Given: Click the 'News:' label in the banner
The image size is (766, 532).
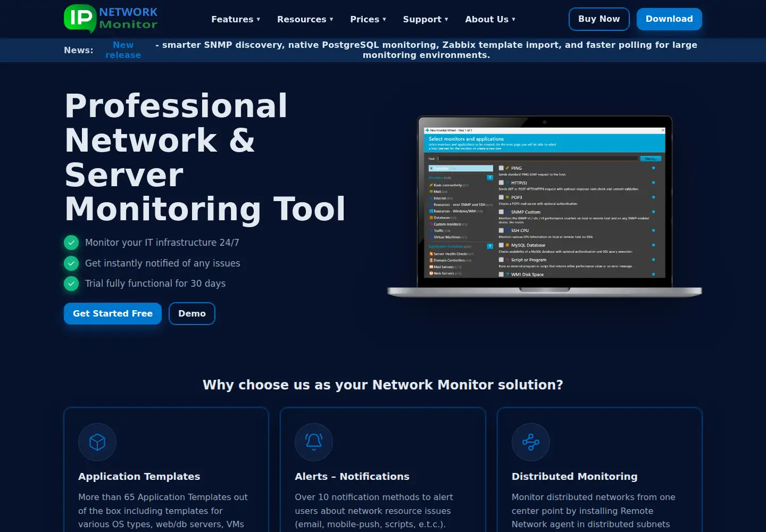Looking at the screenshot, I should pyautogui.click(x=79, y=50).
